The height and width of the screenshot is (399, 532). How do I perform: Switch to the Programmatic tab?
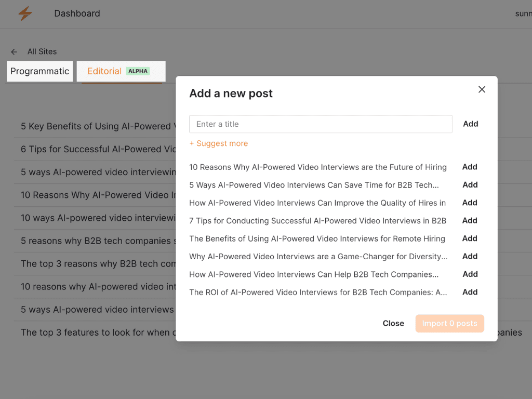click(39, 71)
